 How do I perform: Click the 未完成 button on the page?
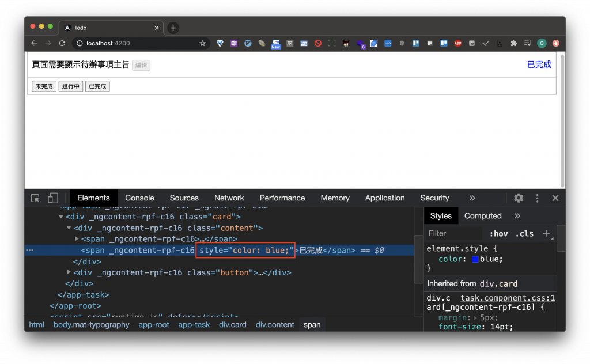pyautogui.click(x=44, y=86)
